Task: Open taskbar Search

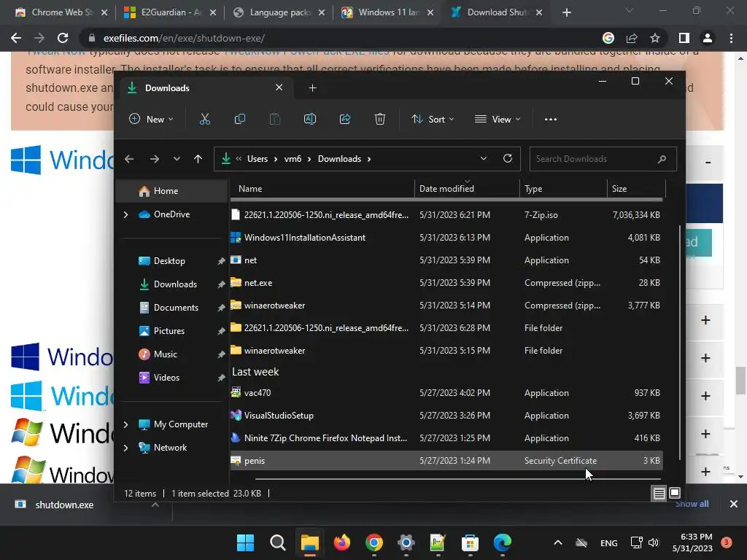Action: [278, 542]
